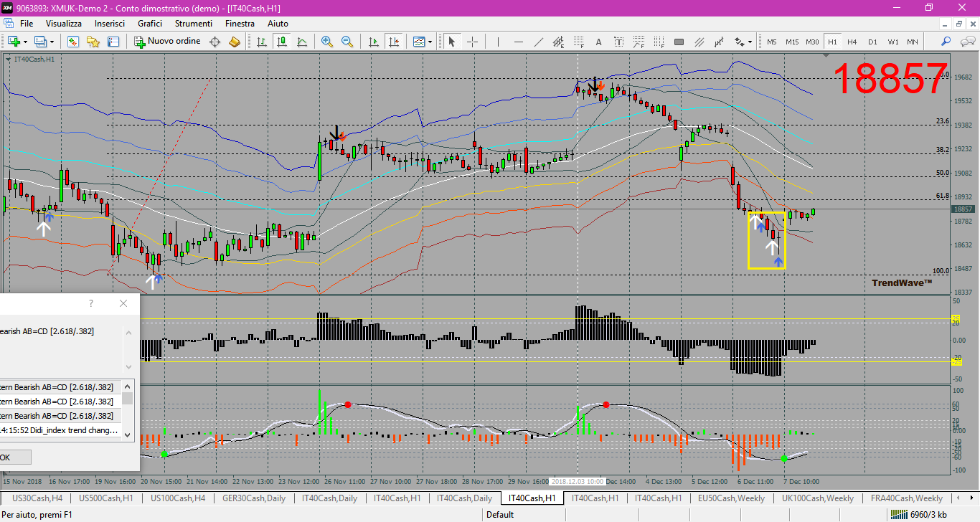
Task: Expand the arrows objects dropdown
Action: coord(750,42)
